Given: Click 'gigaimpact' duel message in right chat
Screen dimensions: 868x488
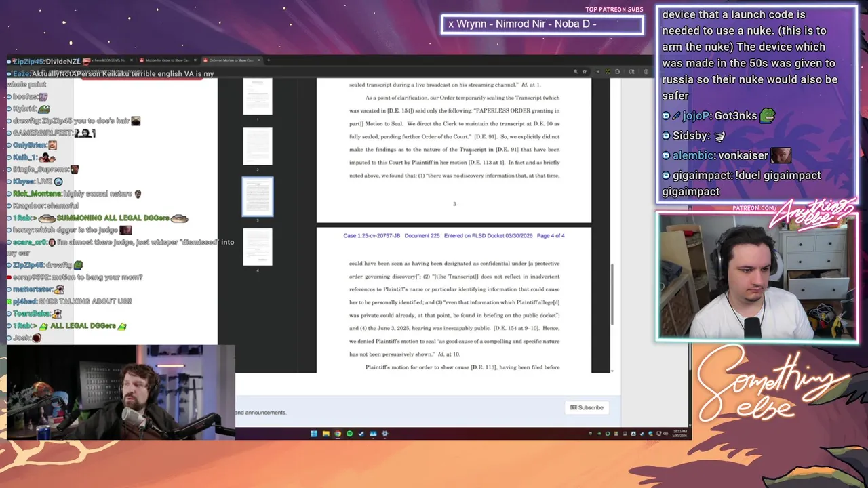Looking at the screenshot, I should point(743,183).
